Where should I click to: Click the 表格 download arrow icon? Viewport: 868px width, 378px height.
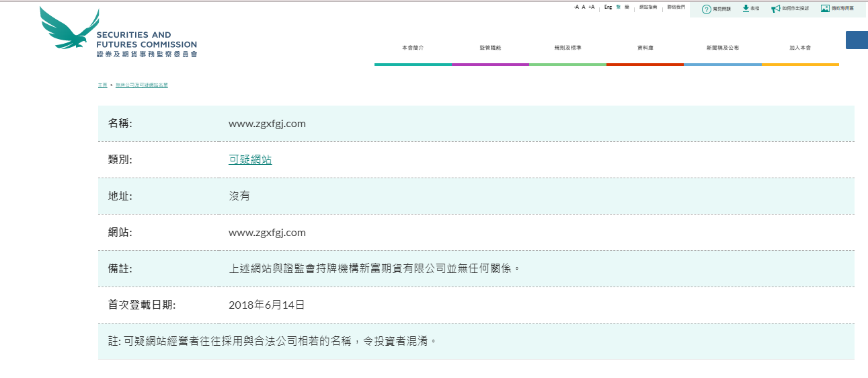(x=746, y=8)
